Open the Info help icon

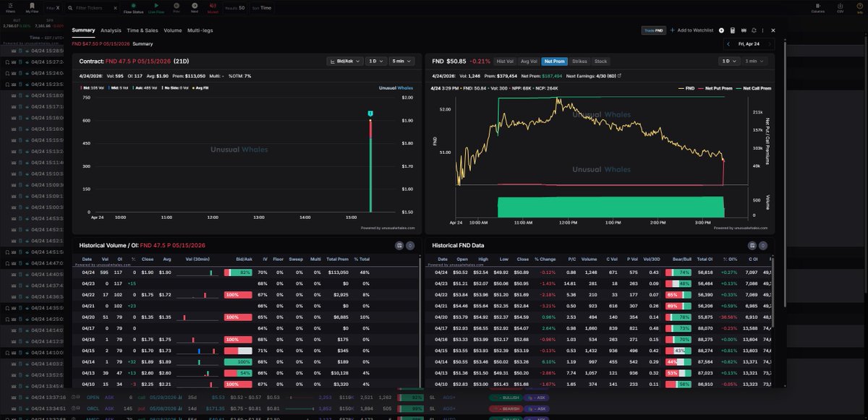[859, 8]
